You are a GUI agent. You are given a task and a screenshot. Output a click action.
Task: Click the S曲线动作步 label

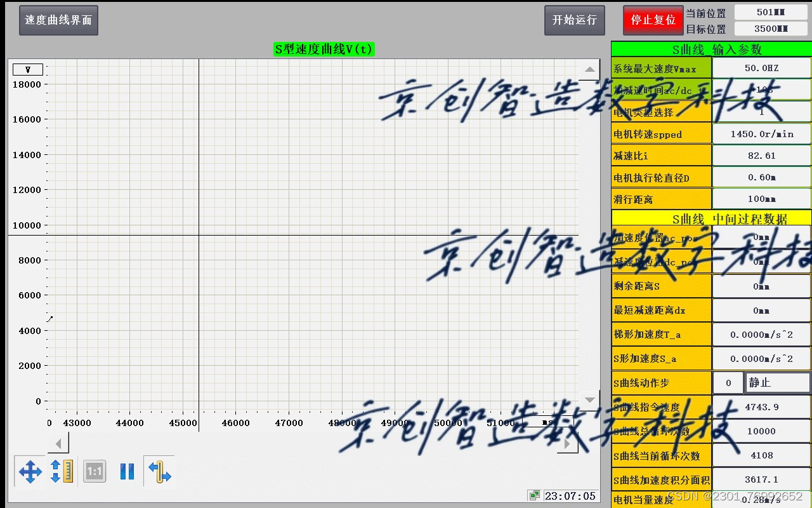(x=661, y=383)
